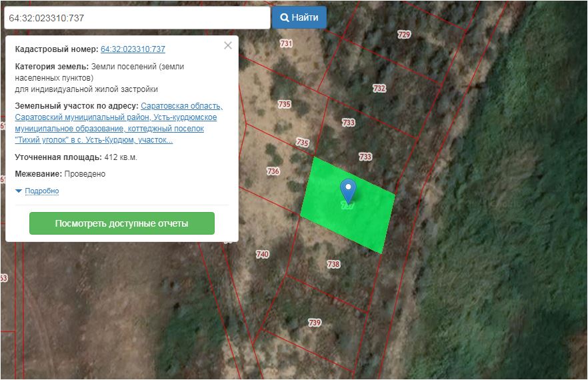Click parcel label 738 on map
This screenshot has width=588, height=380.
tap(333, 265)
